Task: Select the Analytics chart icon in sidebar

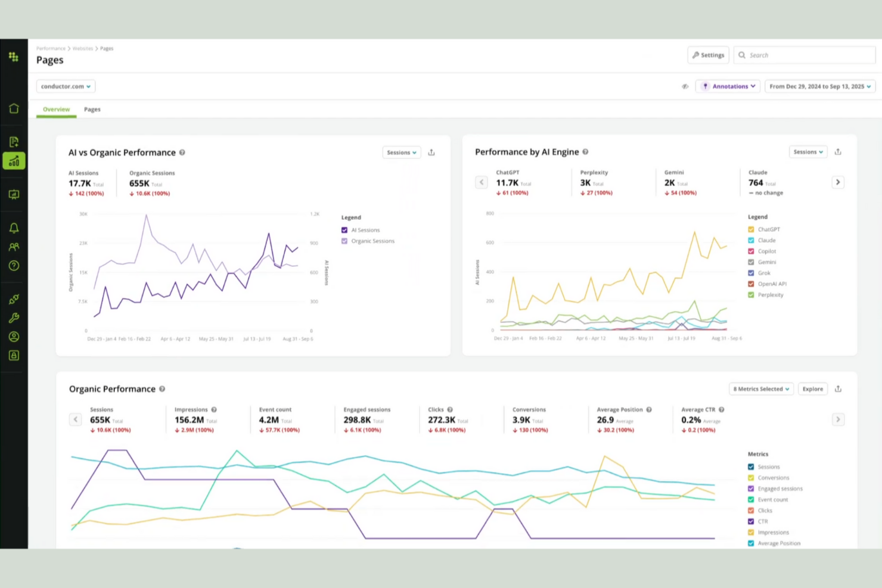Action: [x=14, y=161]
